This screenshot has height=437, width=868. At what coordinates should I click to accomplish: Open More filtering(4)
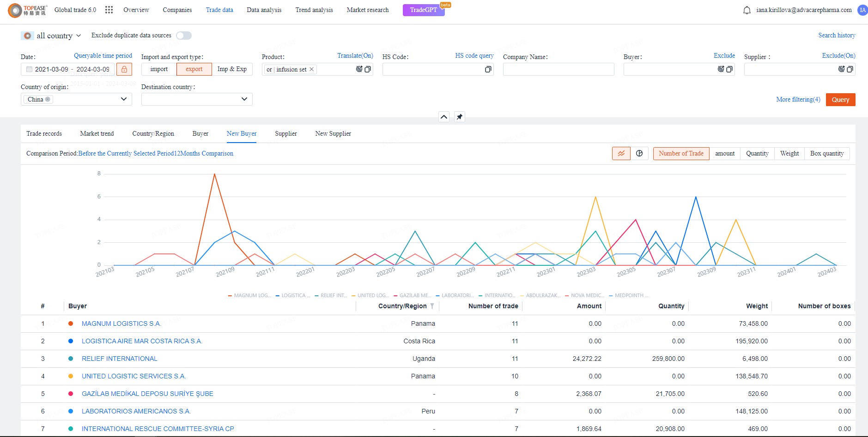point(798,100)
